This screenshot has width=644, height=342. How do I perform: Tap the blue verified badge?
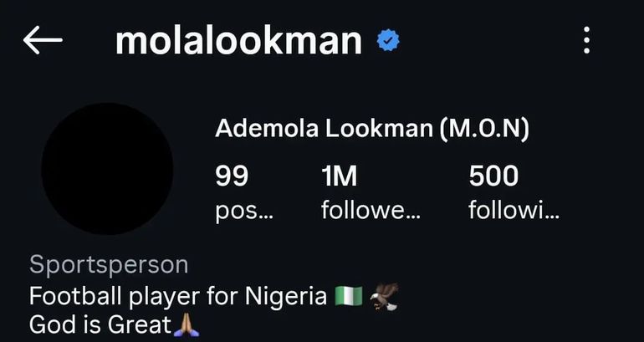pos(387,40)
